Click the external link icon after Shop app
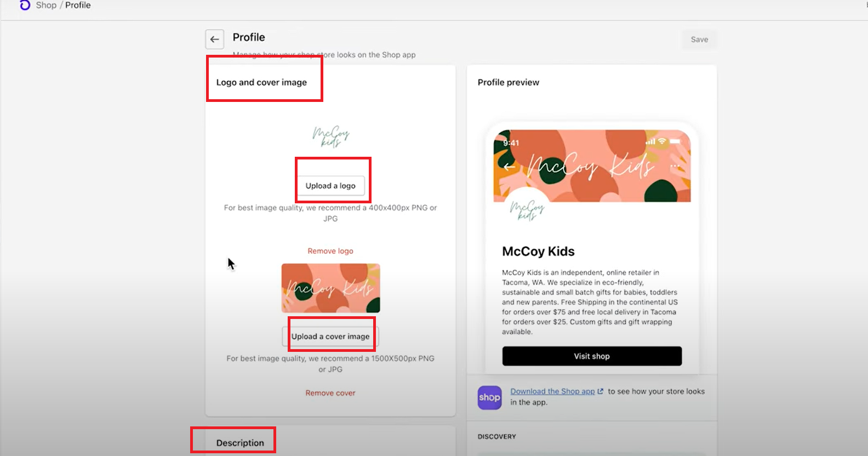Viewport: 868px width, 456px height. click(601, 391)
